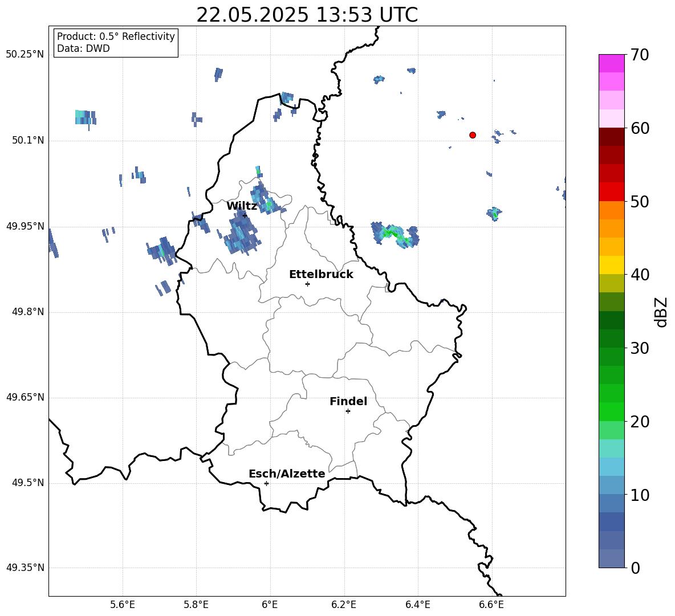The width and height of the screenshot is (675, 616).
Task: Click the Ettelbruck station cross marker
Action: pyautogui.click(x=307, y=284)
